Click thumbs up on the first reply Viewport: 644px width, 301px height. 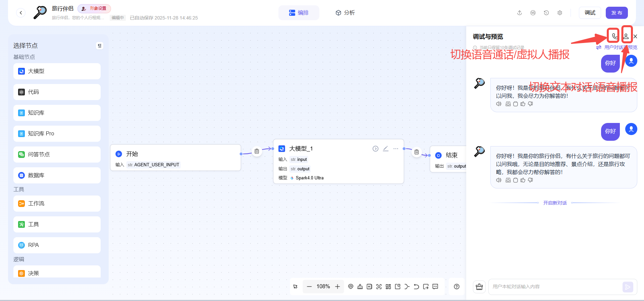(523, 104)
